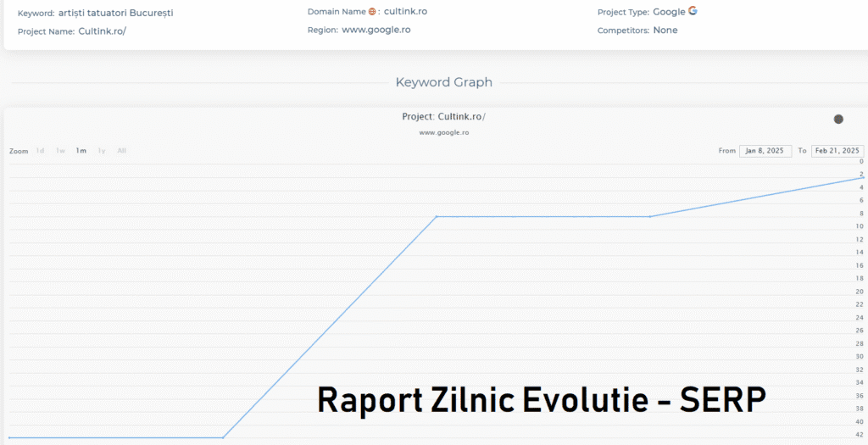Screen dimensions: 868x445
Task: Click the keyword text artiști tatuatori București
Action: coord(115,14)
